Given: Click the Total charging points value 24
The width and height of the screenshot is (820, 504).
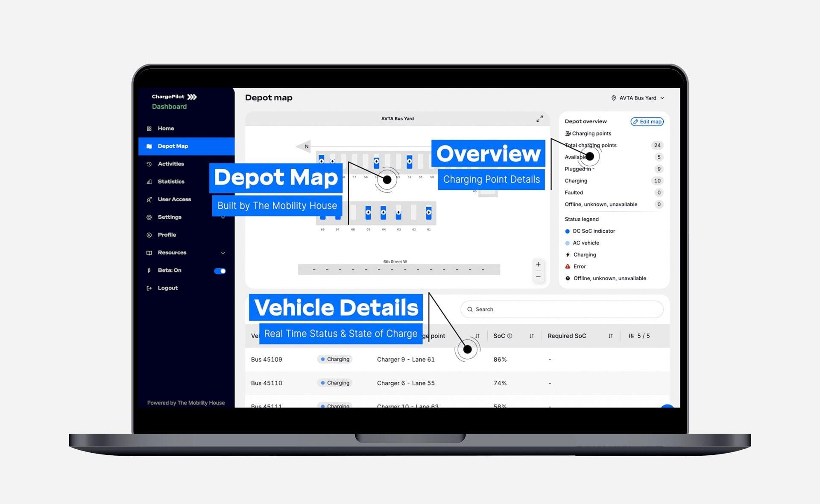Looking at the screenshot, I should tap(657, 145).
